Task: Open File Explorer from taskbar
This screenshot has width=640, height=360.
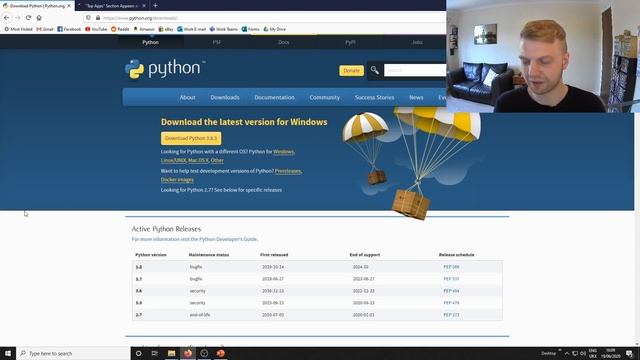Action: click(x=171, y=353)
